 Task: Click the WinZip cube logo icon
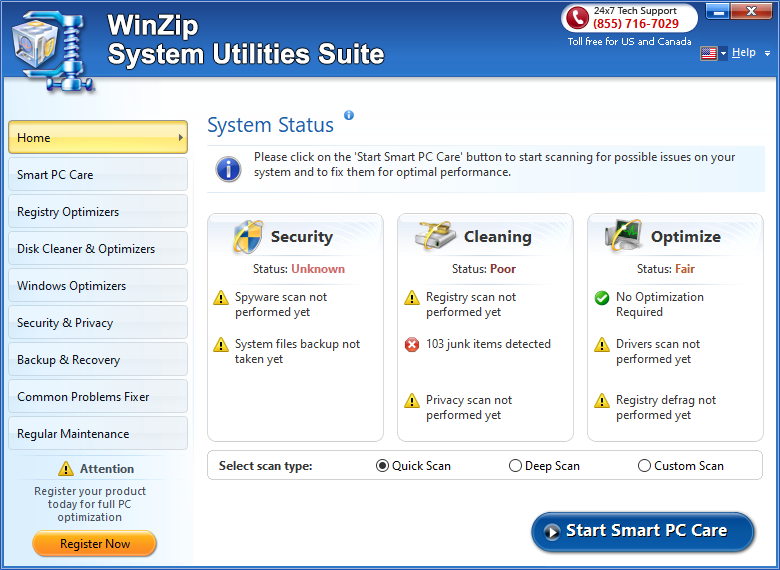pos(54,50)
